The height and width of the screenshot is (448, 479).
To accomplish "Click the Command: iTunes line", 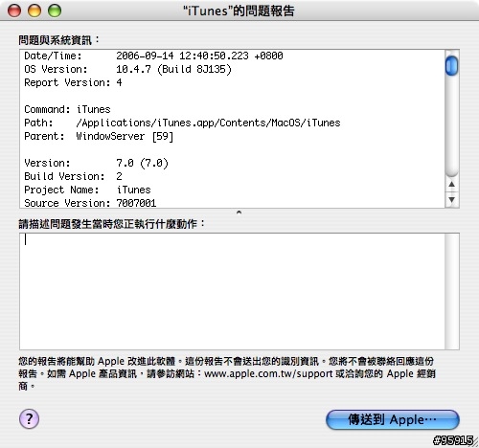I will (x=67, y=109).
